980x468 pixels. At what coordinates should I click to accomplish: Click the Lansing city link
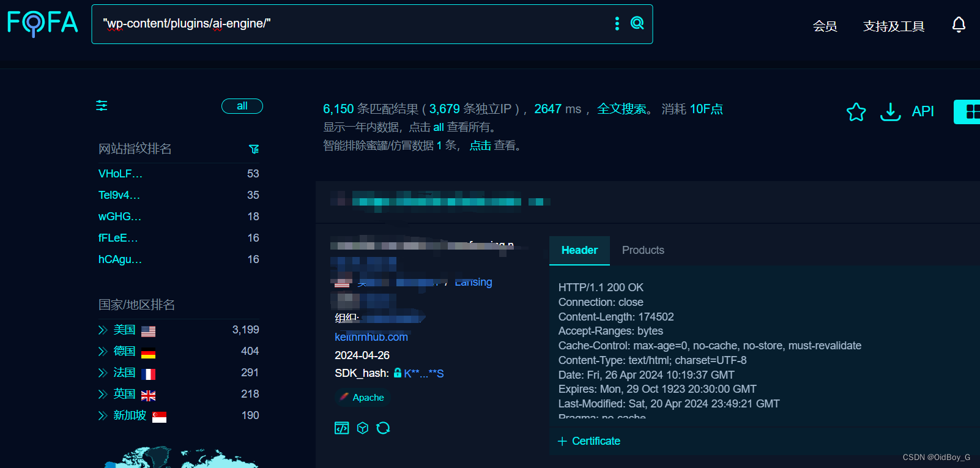coord(473,282)
